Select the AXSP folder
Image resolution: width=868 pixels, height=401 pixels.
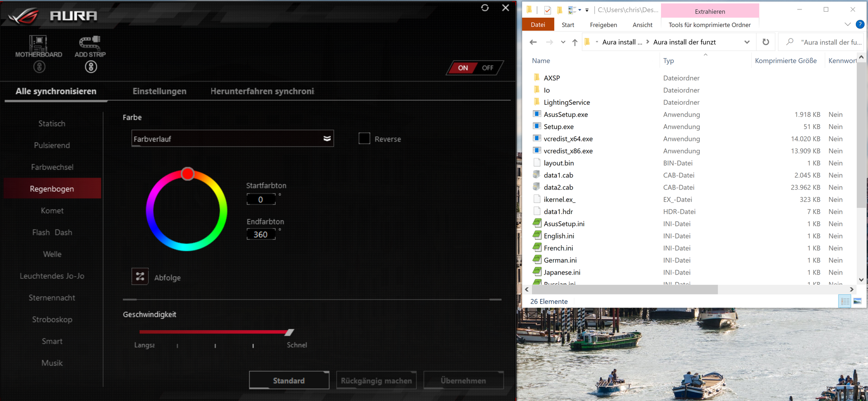[x=552, y=78]
